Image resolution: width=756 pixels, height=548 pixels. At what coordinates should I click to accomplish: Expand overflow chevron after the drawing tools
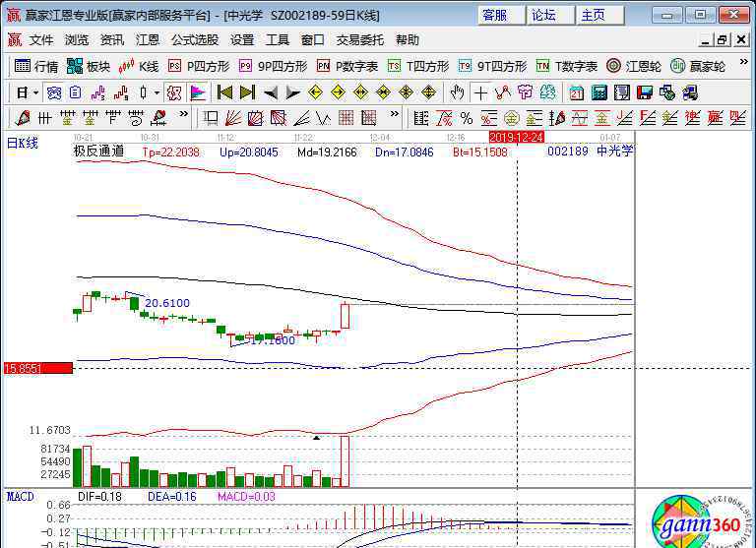click(x=183, y=115)
